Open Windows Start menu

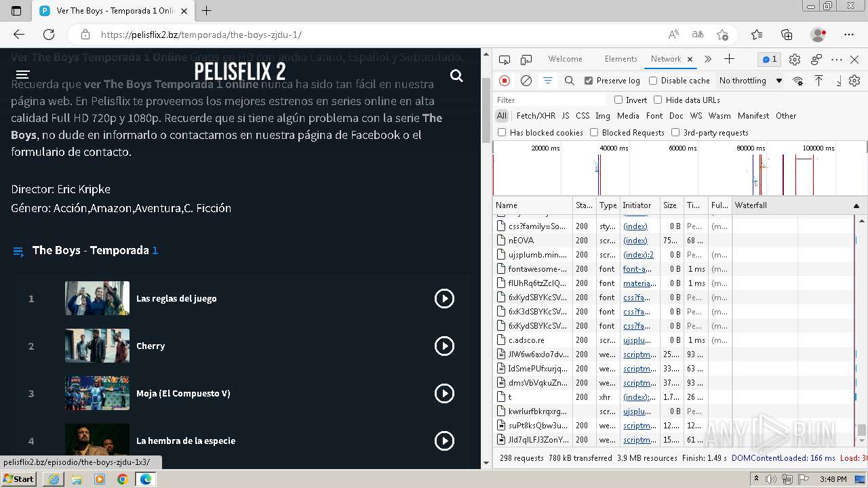19,479
